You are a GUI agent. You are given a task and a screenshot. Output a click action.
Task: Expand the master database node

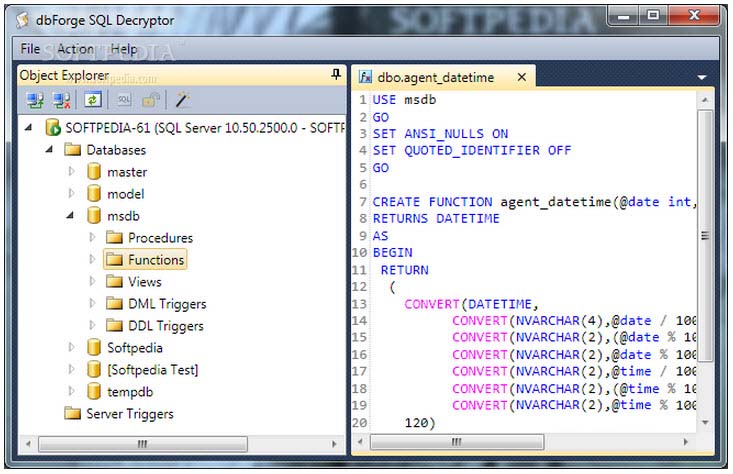71,172
